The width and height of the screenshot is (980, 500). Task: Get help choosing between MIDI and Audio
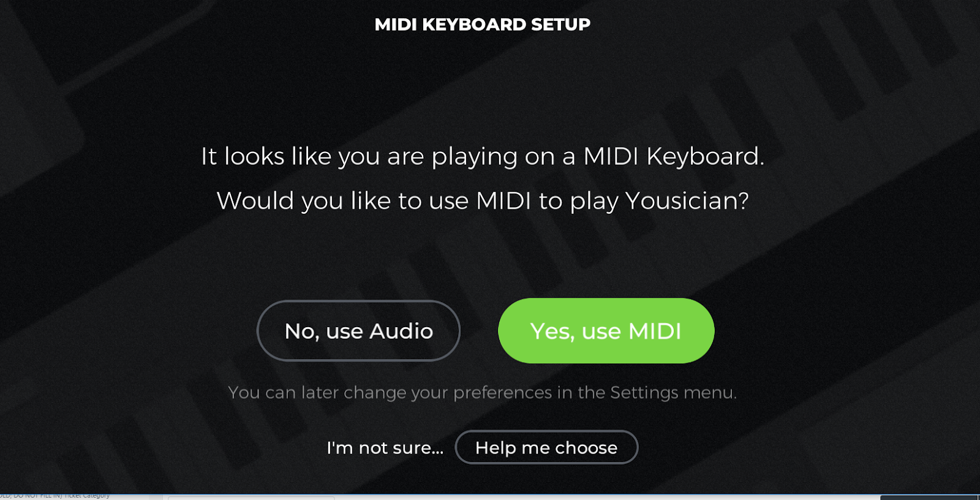point(546,447)
